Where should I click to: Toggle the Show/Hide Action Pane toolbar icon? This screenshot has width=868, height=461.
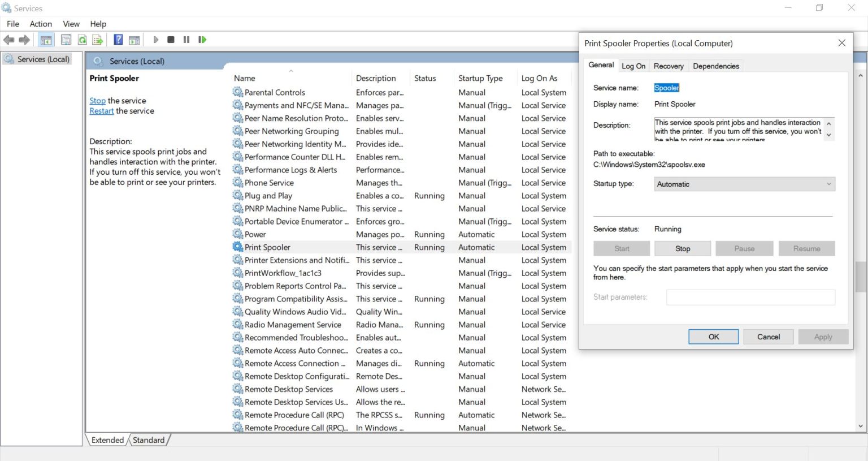[134, 40]
